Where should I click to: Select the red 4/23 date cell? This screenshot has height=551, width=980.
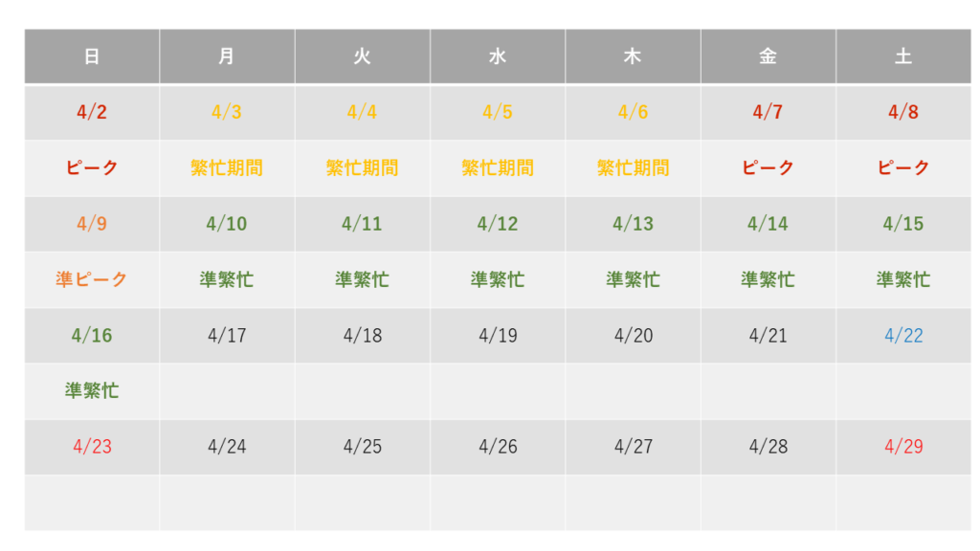92,447
